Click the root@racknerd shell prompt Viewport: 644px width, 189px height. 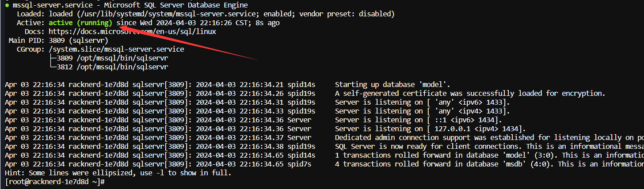54,181
